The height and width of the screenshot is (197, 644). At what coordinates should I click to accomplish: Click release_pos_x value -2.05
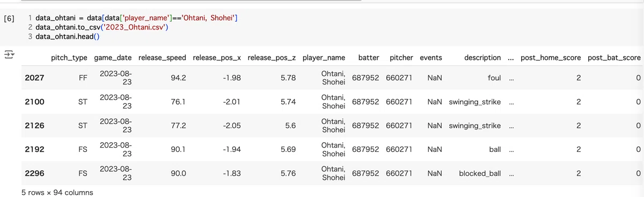tap(232, 126)
